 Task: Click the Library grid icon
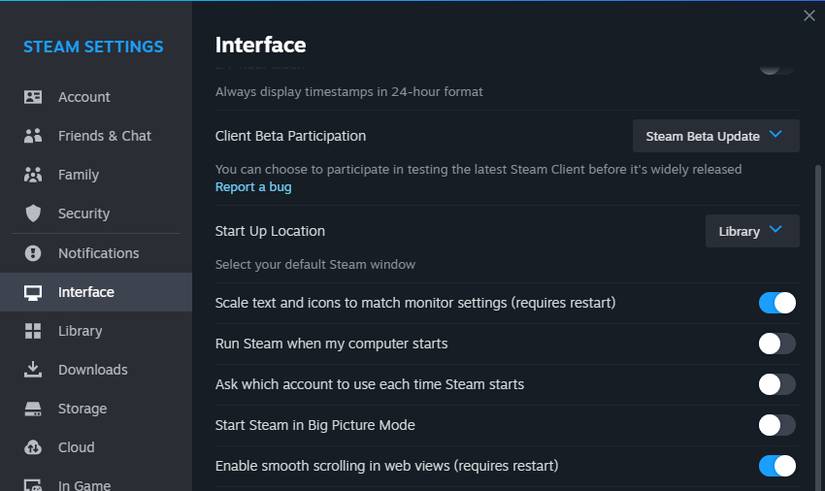click(33, 331)
